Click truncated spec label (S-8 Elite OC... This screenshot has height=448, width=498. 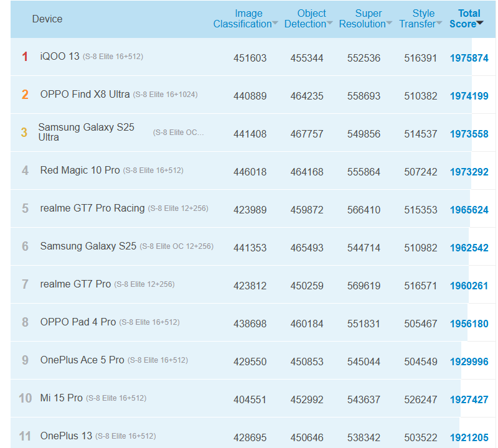tap(178, 133)
